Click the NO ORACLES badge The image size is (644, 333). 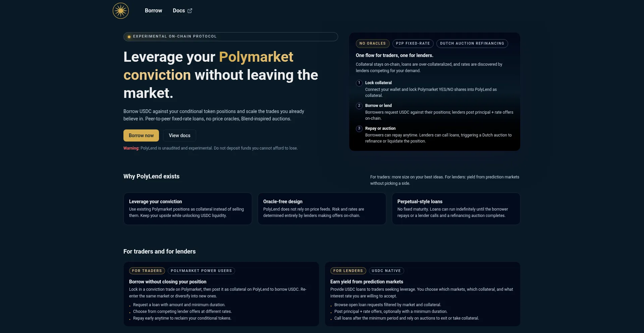[x=372, y=44]
